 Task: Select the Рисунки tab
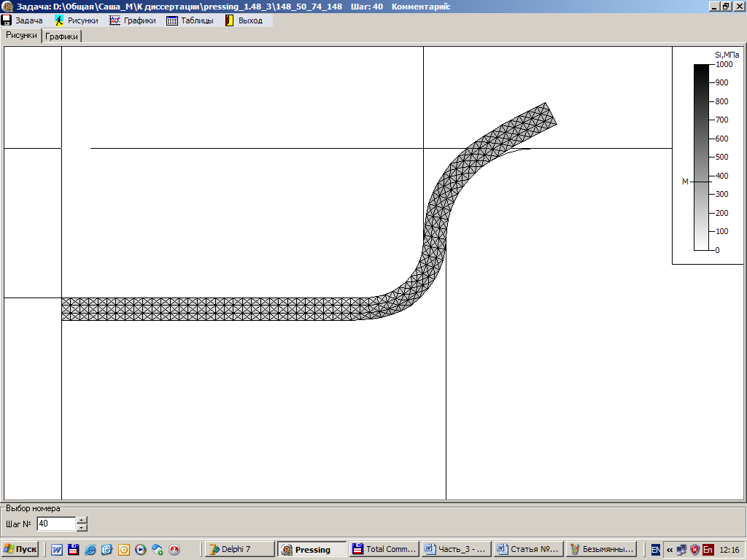[x=21, y=35]
